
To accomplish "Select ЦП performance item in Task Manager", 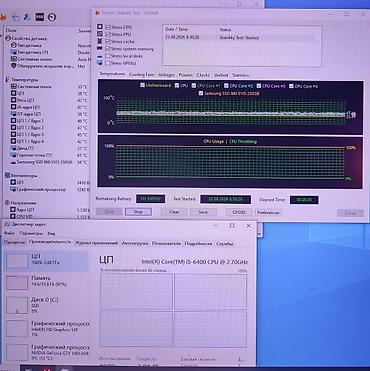I will [x=47, y=261].
